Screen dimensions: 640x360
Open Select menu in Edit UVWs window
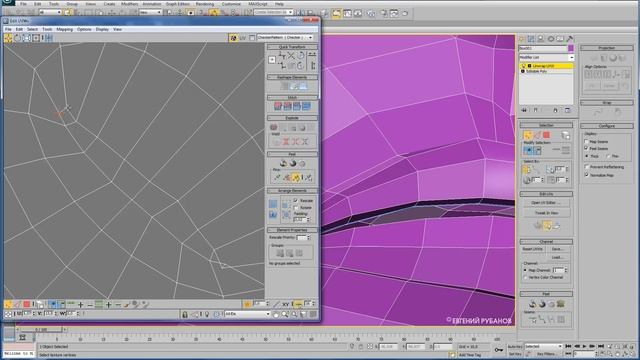[32, 29]
